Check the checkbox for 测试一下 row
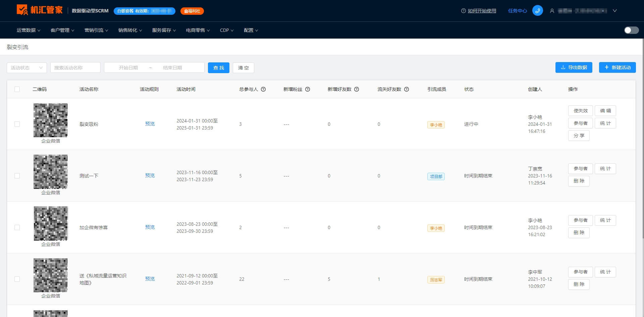The image size is (644, 317). click(x=17, y=176)
